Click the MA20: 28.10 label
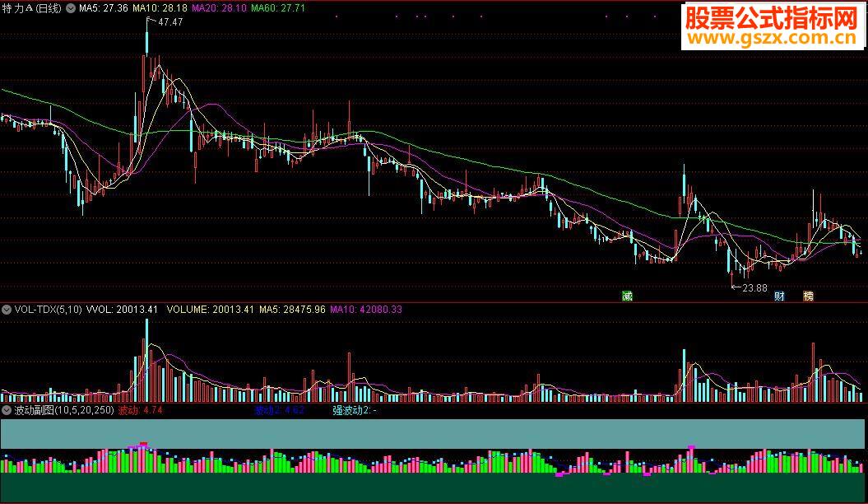This screenshot has width=868, height=504. coord(219,8)
